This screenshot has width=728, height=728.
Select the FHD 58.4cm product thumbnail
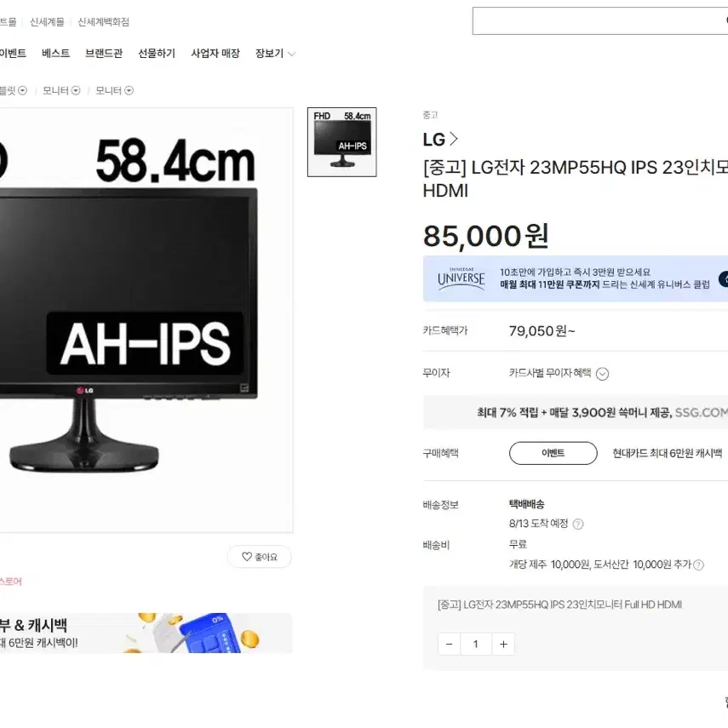point(341,142)
